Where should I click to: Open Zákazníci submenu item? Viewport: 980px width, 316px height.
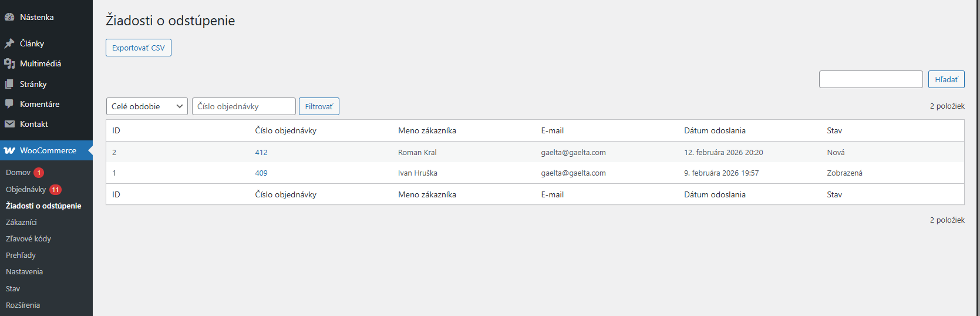pos(21,223)
